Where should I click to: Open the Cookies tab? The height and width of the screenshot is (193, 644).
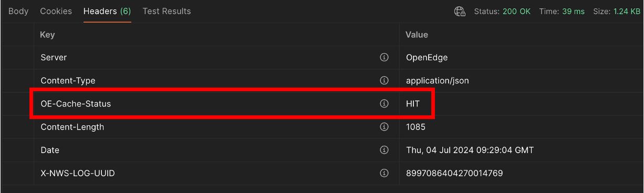click(x=56, y=11)
